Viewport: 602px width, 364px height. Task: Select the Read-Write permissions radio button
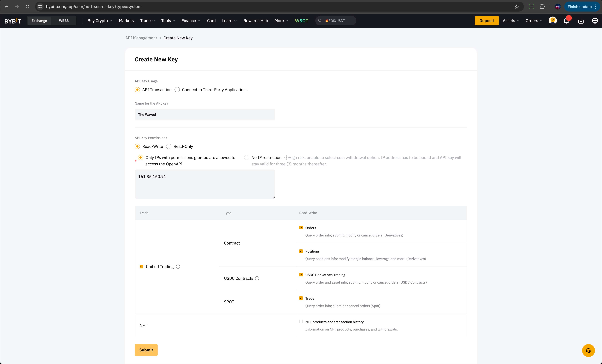138,147
